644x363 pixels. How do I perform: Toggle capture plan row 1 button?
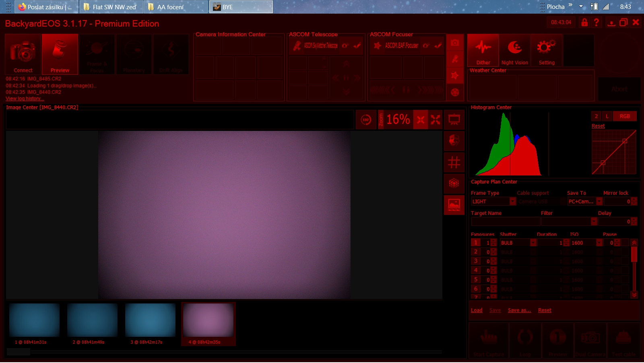click(x=475, y=243)
